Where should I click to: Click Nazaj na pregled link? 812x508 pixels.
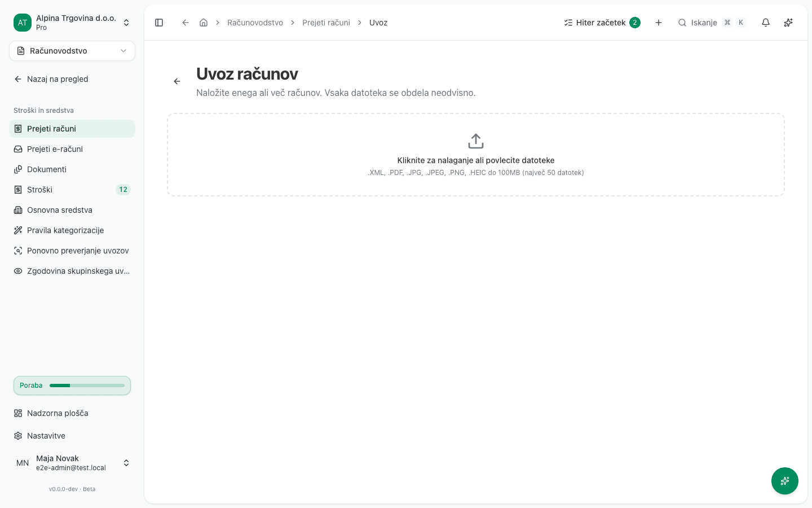pos(72,79)
